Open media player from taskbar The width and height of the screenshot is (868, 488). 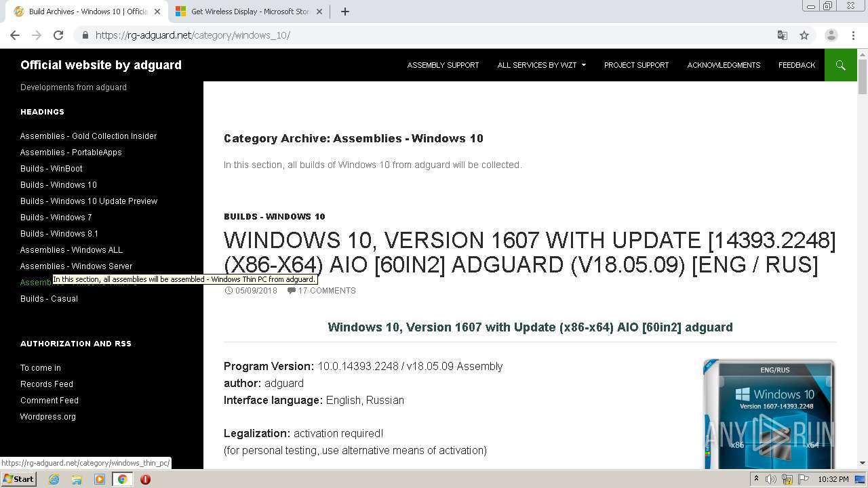point(100,479)
